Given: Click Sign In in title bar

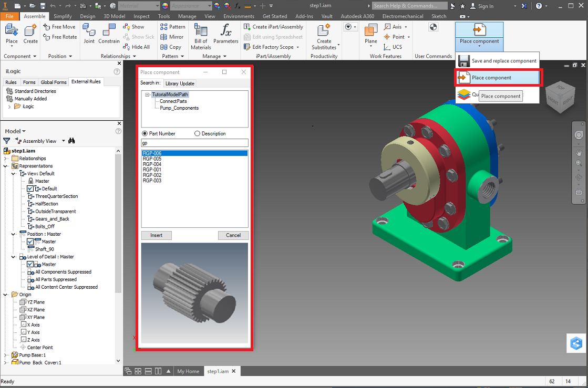Looking at the screenshot, I should [x=481, y=6].
